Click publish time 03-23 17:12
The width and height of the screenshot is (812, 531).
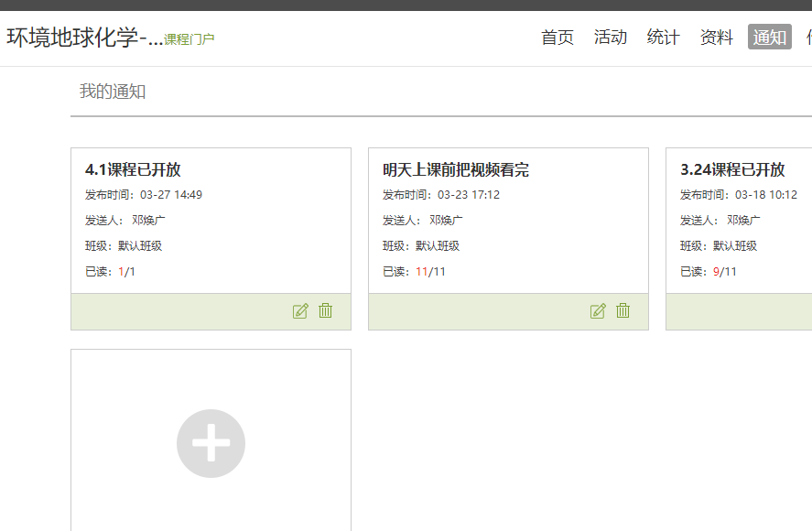click(x=468, y=195)
